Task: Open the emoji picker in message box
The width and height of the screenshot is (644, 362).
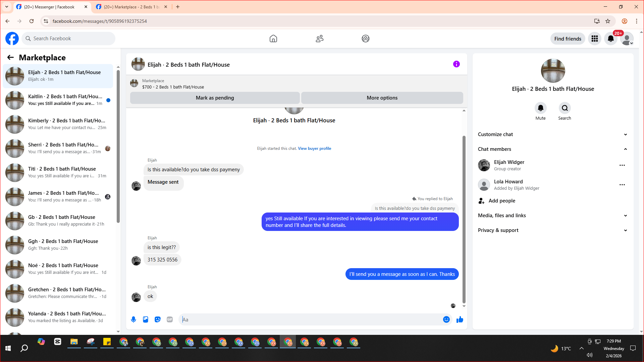Action: pyautogui.click(x=446, y=319)
